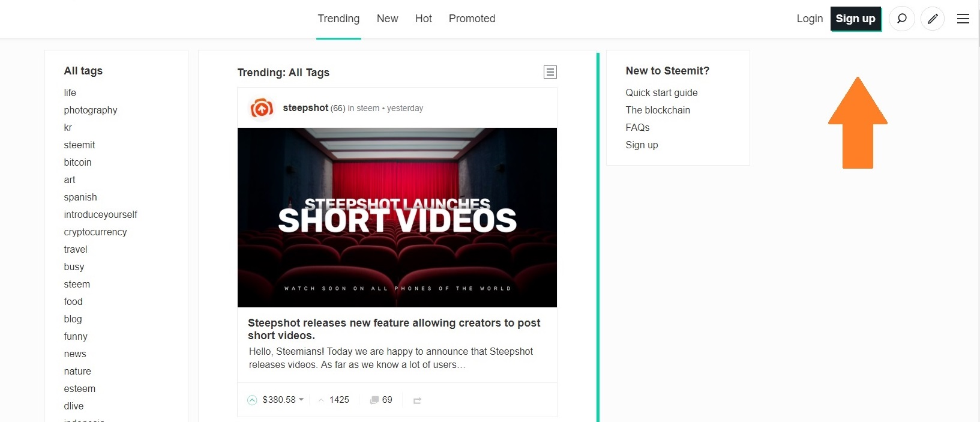This screenshot has height=422, width=980.
Task: Filter by the cryptocurrency tag
Action: click(95, 232)
